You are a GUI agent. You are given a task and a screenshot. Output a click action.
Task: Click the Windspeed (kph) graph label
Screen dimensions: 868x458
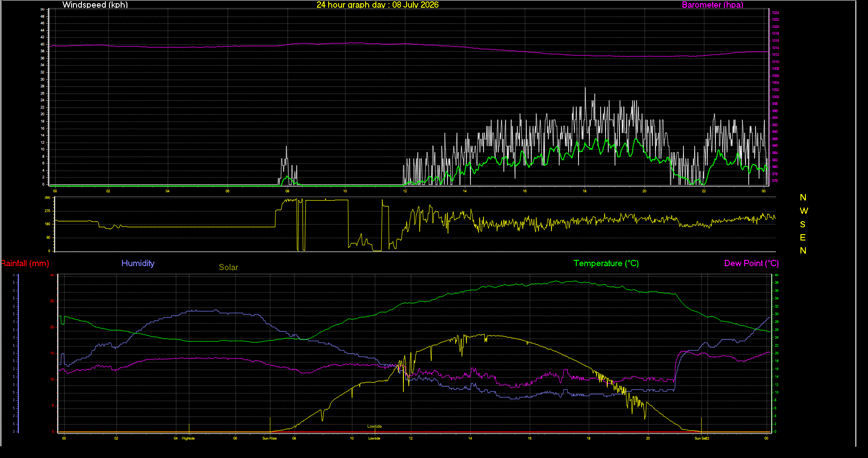point(95,5)
